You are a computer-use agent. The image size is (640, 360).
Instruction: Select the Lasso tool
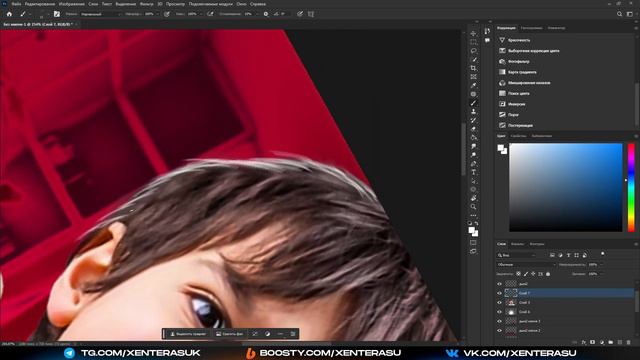(x=473, y=51)
